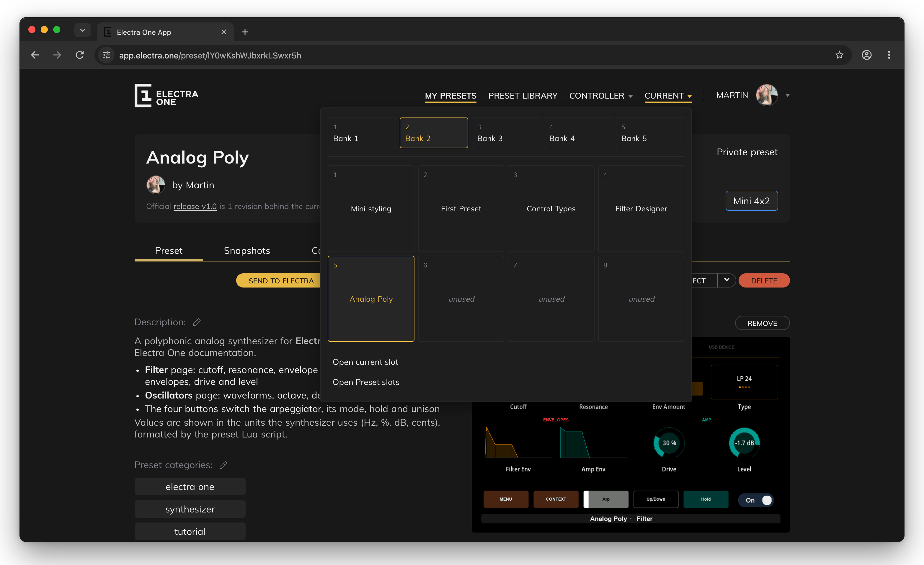
Task: Toggle the On switch in preset preview
Action: coord(756,500)
